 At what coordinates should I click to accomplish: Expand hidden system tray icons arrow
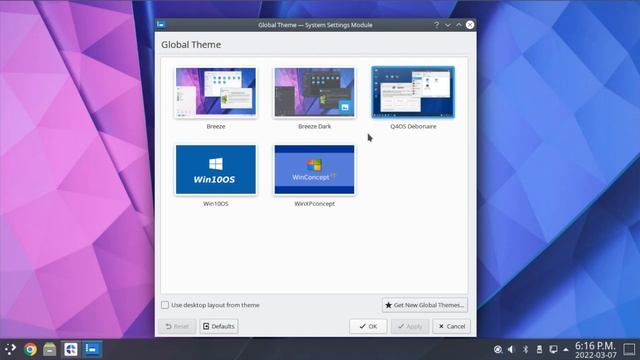click(566, 349)
